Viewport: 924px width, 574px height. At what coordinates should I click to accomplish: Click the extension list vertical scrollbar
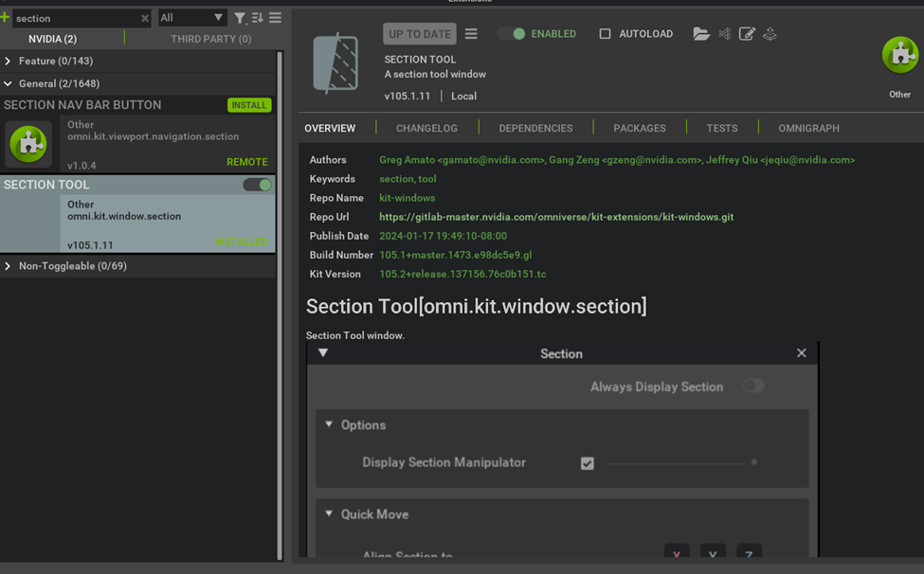pyautogui.click(x=280, y=306)
